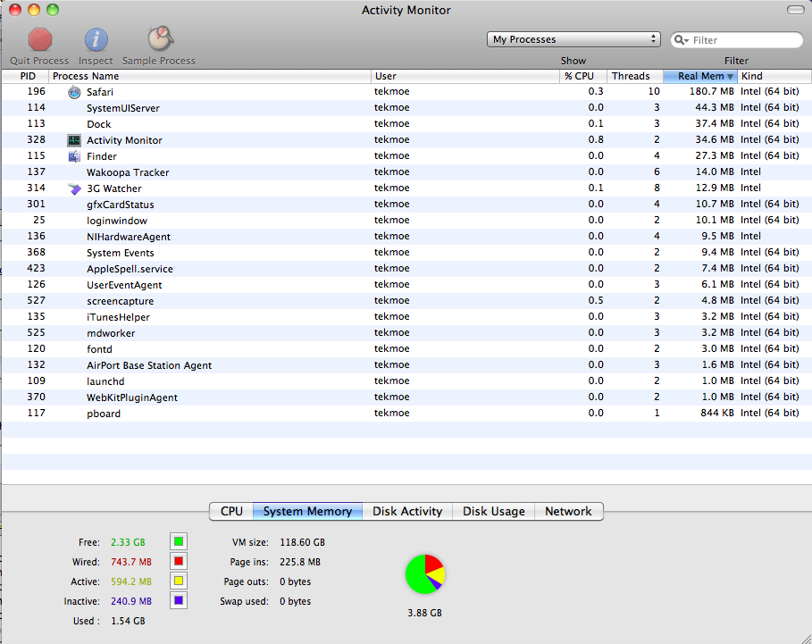Click the 594.2 MB Active value
This screenshot has width=812, height=644.
tap(131, 581)
